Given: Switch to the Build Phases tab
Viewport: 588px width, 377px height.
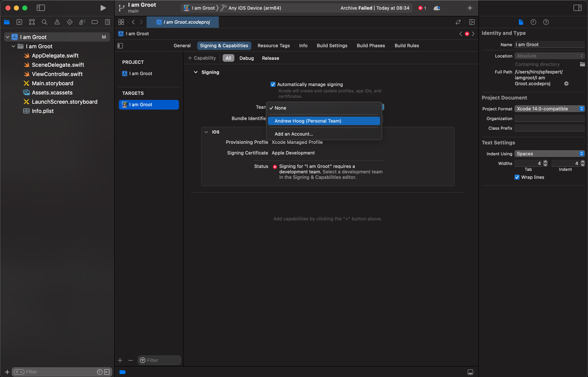Looking at the screenshot, I should pyautogui.click(x=371, y=46).
